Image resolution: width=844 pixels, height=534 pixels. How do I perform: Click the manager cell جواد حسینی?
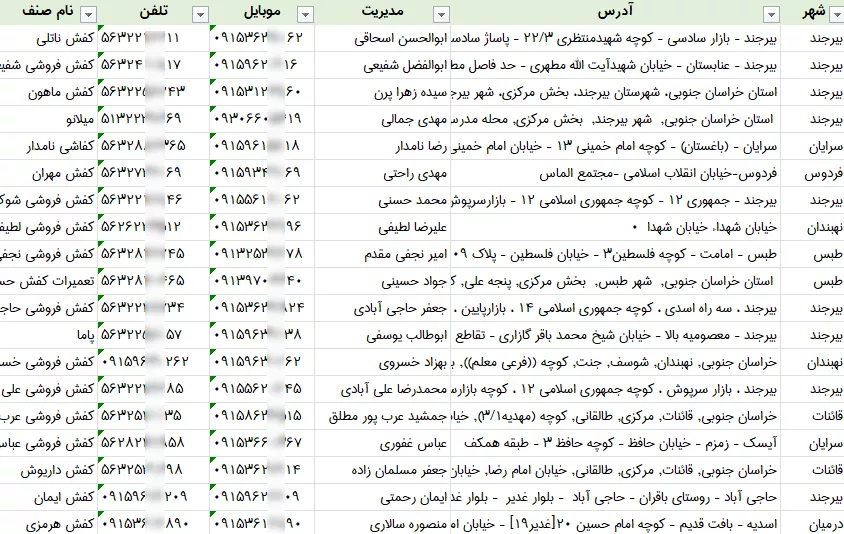point(382,281)
